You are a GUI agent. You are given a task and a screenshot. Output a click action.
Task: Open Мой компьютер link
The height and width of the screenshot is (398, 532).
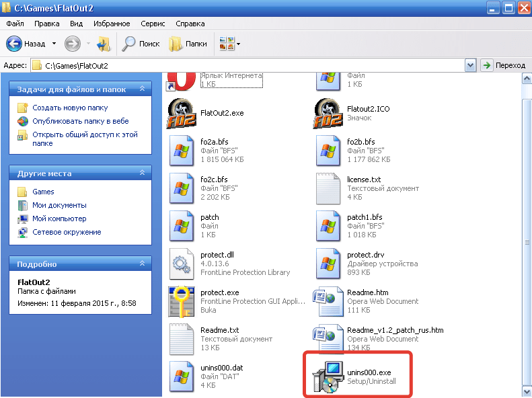pyautogui.click(x=59, y=218)
